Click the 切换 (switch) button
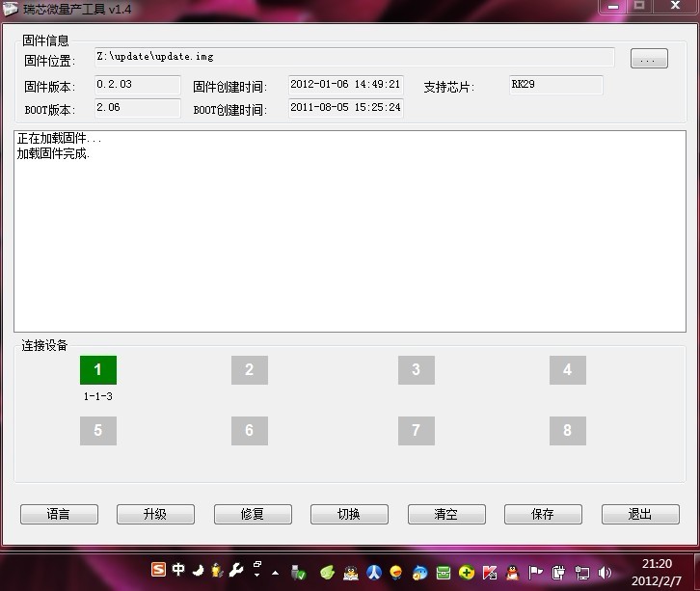The width and height of the screenshot is (700, 591). 349,514
